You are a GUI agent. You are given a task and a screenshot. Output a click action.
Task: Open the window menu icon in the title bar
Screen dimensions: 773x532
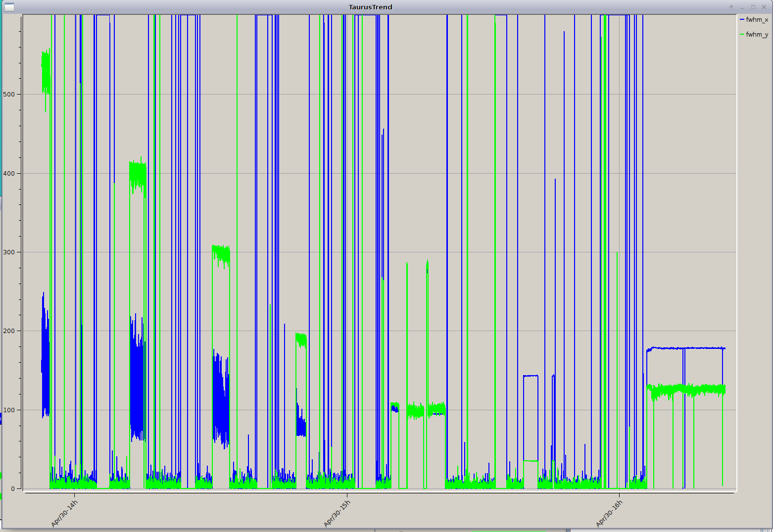9,7
